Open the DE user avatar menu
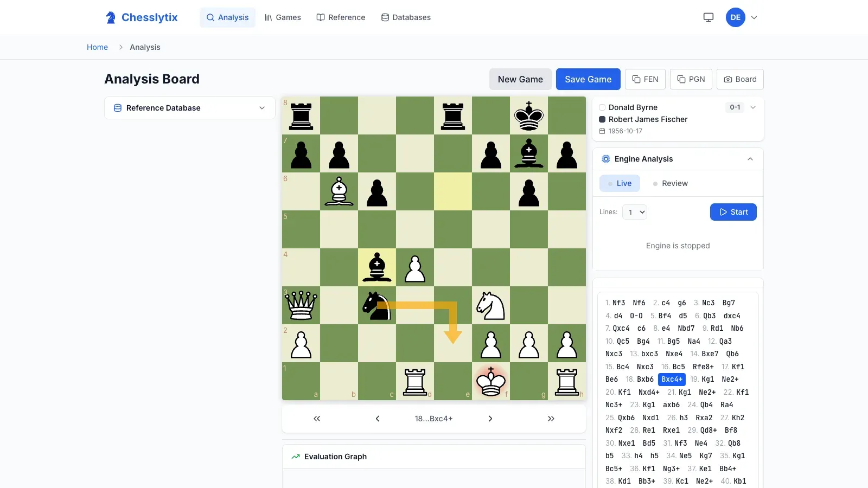Image resolution: width=868 pixels, height=488 pixels. tap(736, 17)
